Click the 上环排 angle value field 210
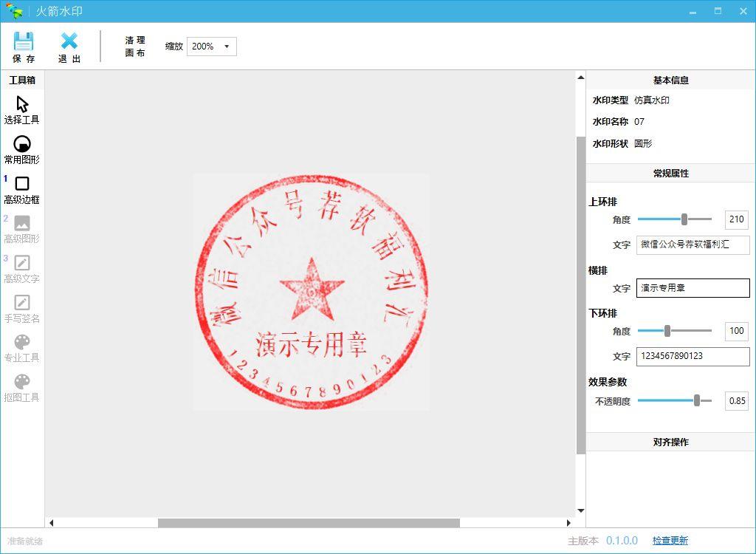The height and width of the screenshot is (554, 756). (x=737, y=219)
